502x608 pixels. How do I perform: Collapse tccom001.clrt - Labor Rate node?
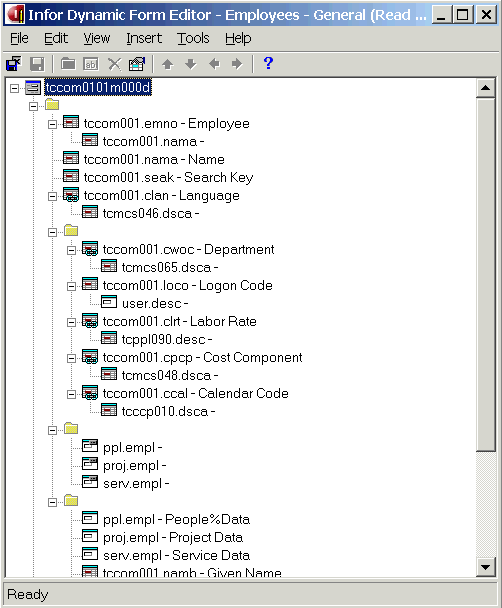point(71,323)
